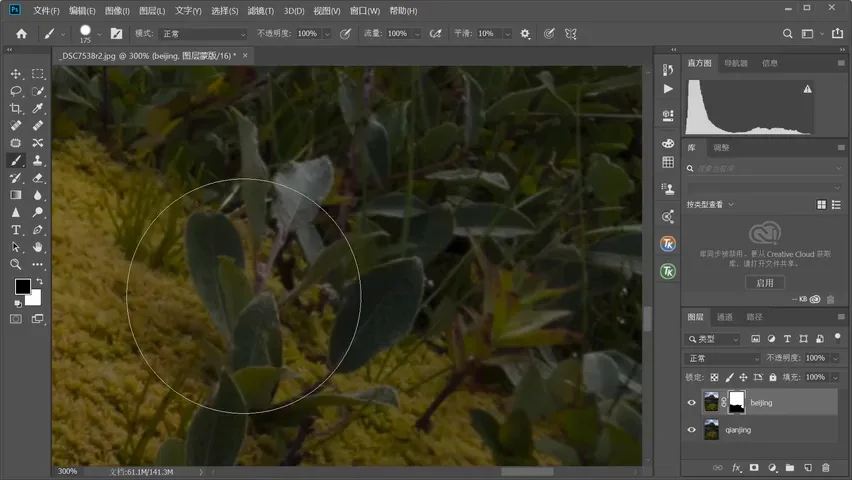This screenshot has height=480, width=852.
Task: Click the share icon
Action: point(837,33)
